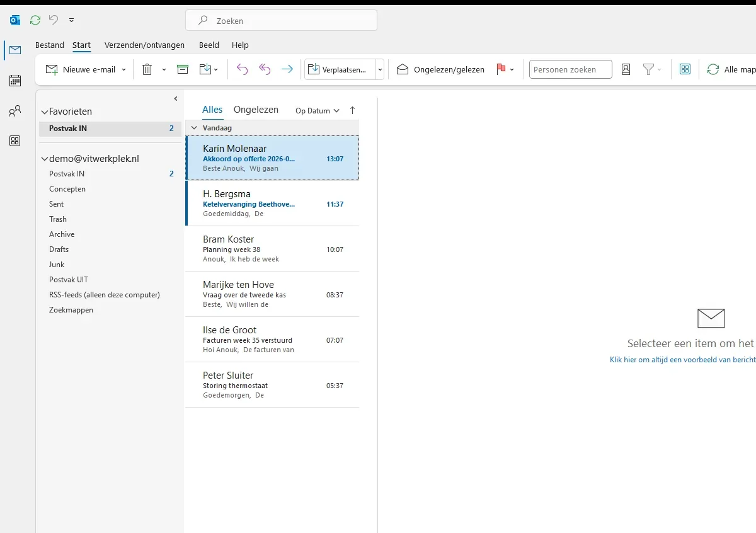Collapse the Vandaag group
Viewport: 756px width, 533px height.
click(194, 128)
